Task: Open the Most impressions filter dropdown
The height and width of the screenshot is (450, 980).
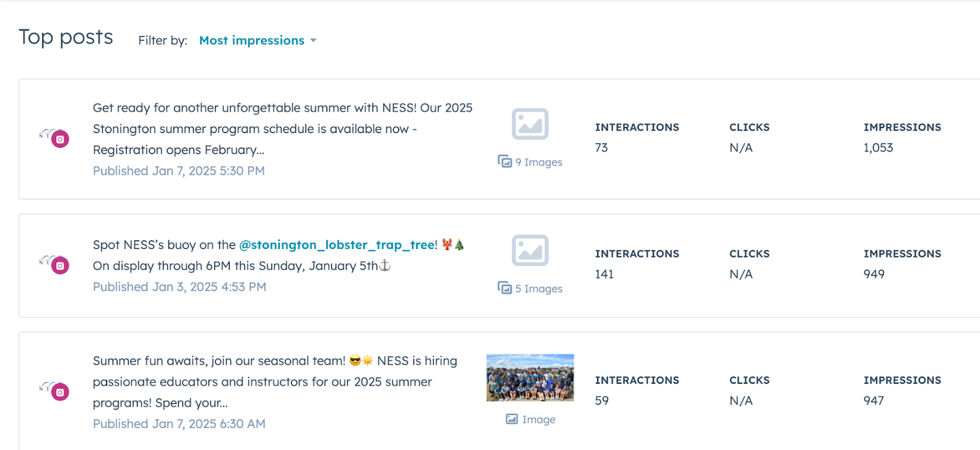Action: click(x=252, y=40)
